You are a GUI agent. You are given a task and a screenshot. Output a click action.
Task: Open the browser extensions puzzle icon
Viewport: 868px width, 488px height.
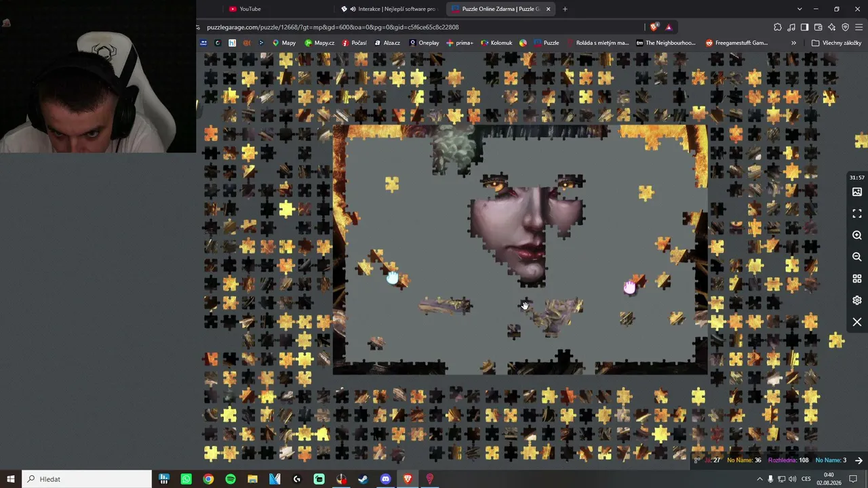coord(778,27)
